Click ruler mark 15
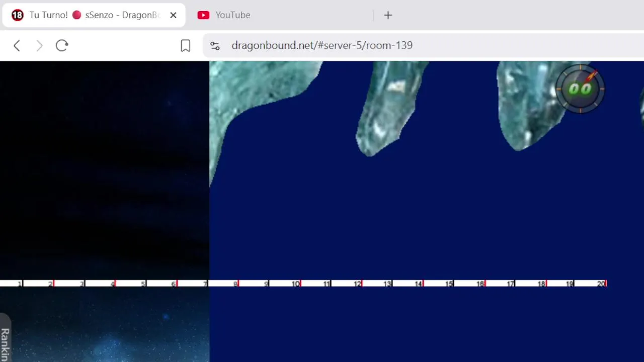The width and height of the screenshot is (644, 362). 449,284
